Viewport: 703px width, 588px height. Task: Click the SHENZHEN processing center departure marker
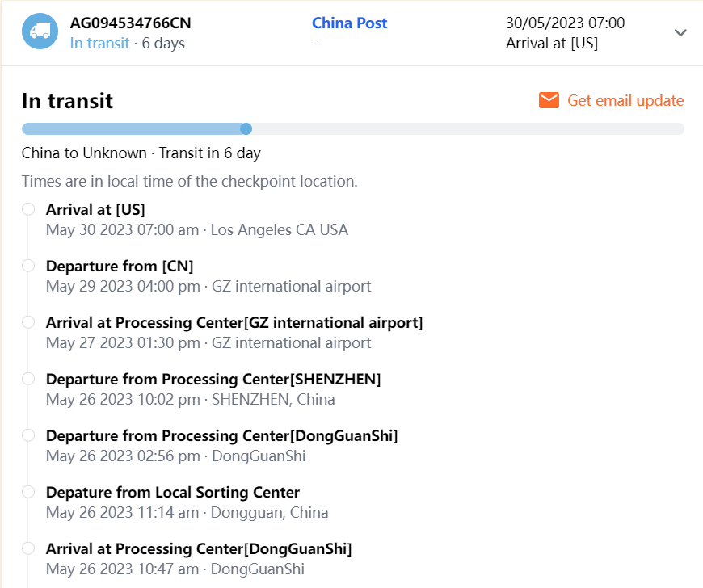tap(28, 379)
